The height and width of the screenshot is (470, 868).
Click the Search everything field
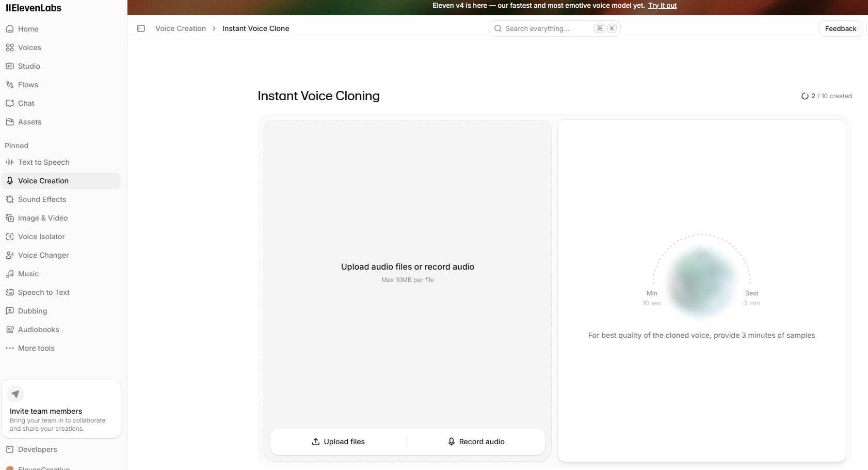tap(554, 28)
